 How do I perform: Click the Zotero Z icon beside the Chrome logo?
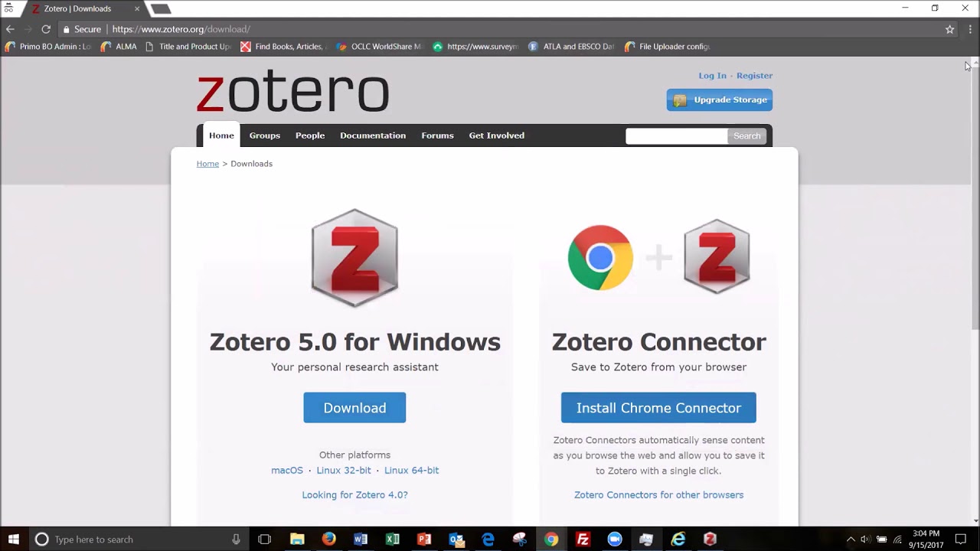click(717, 257)
